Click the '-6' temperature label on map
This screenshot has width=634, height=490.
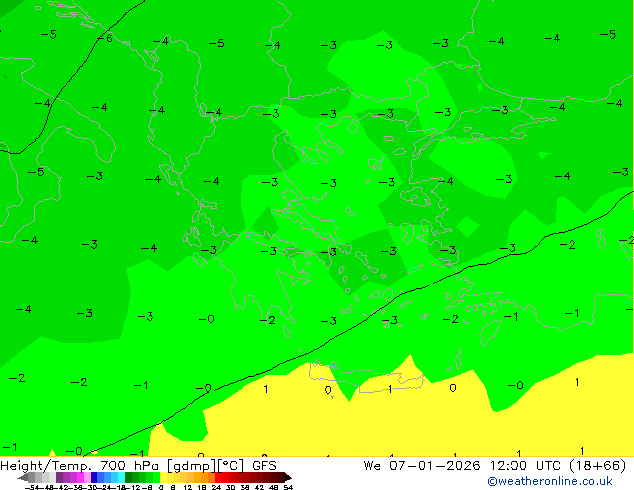pos(106,38)
